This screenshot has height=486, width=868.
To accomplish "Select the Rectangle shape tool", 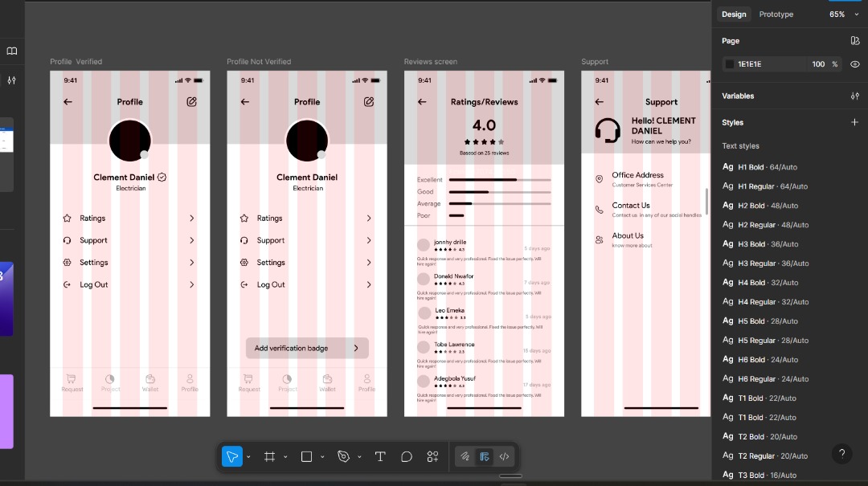I will 306,456.
